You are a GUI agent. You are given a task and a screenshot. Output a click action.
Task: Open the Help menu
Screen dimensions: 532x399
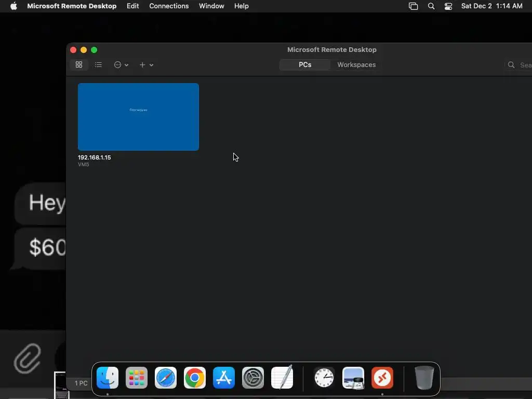pos(241,6)
